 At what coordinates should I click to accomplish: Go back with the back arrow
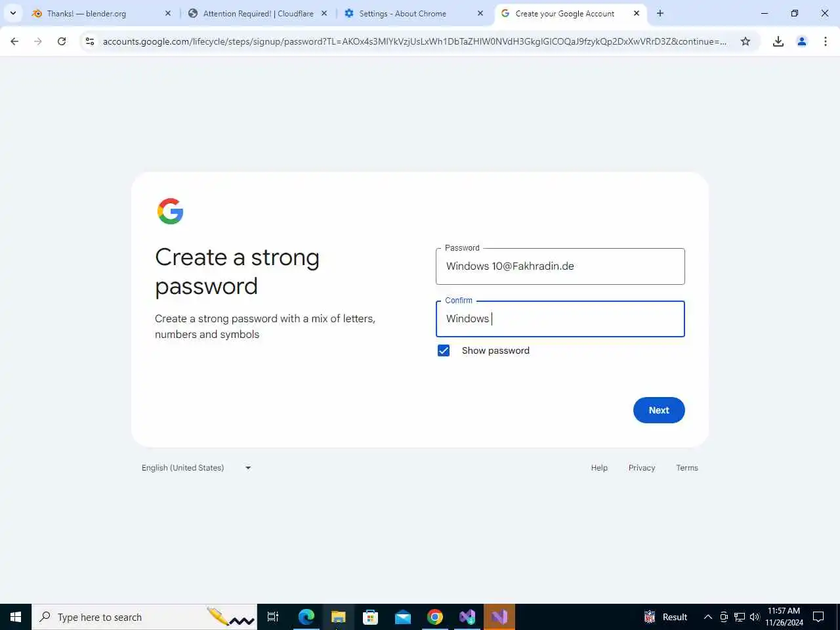[x=14, y=41]
